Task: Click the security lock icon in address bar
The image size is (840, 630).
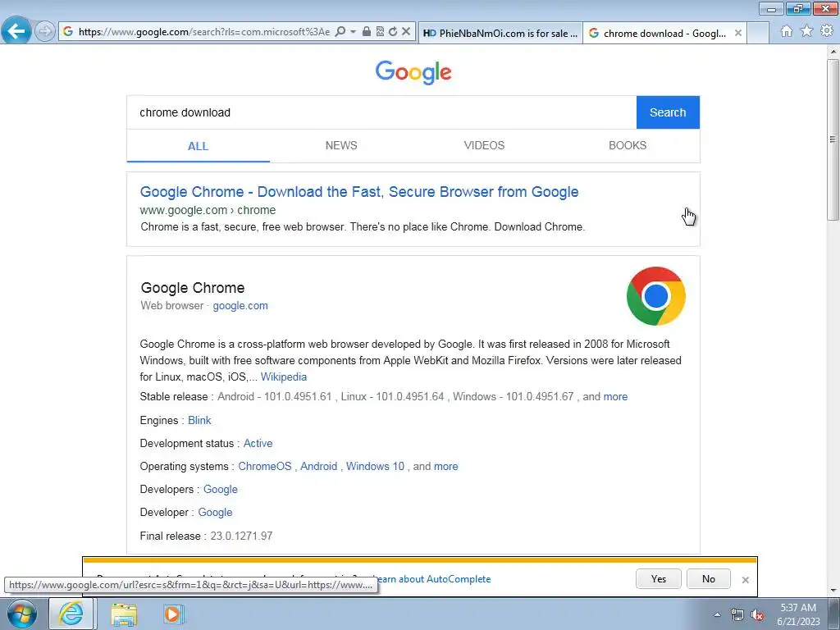Action: 367,32
